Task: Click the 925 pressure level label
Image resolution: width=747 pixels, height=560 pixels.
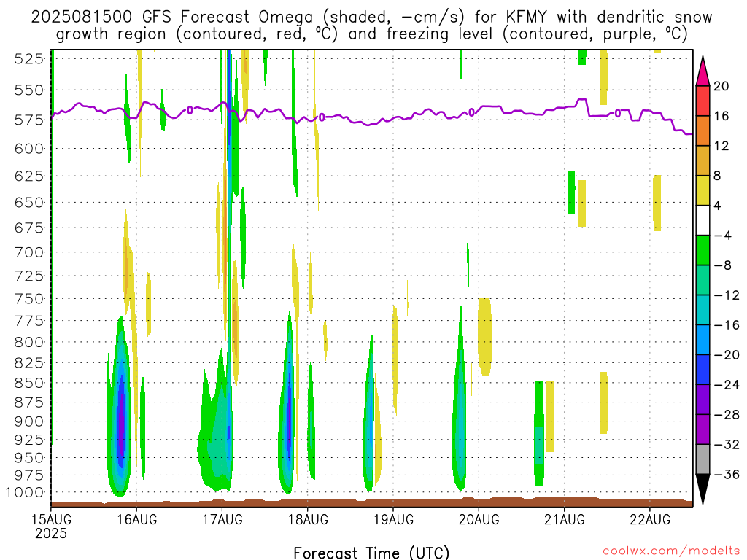Action: (29, 440)
